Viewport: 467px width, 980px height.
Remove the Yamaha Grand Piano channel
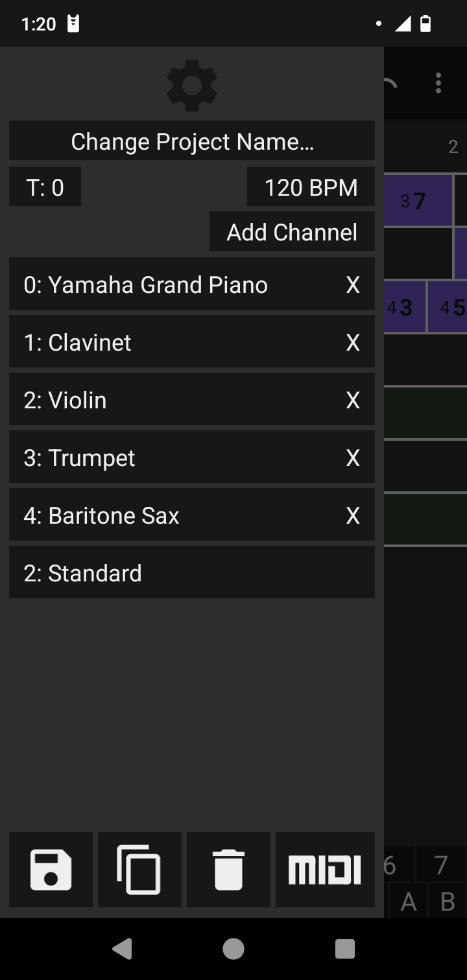point(352,285)
